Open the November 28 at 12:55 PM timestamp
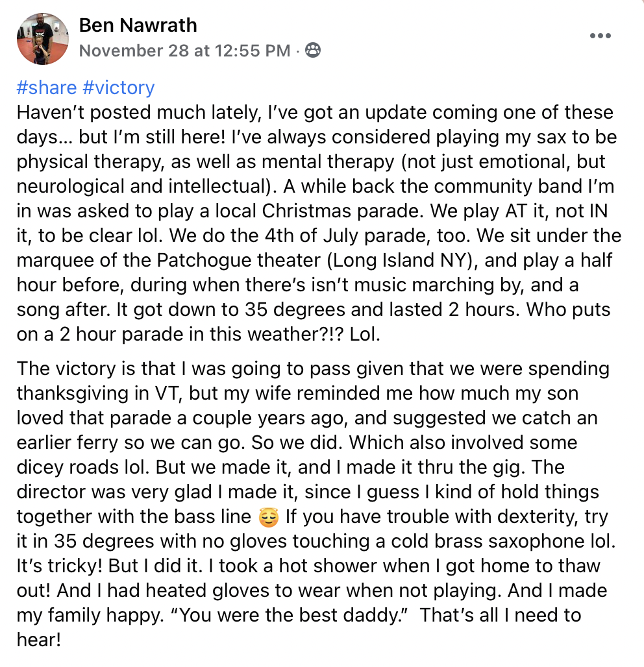The image size is (644, 667). pyautogui.click(x=185, y=51)
